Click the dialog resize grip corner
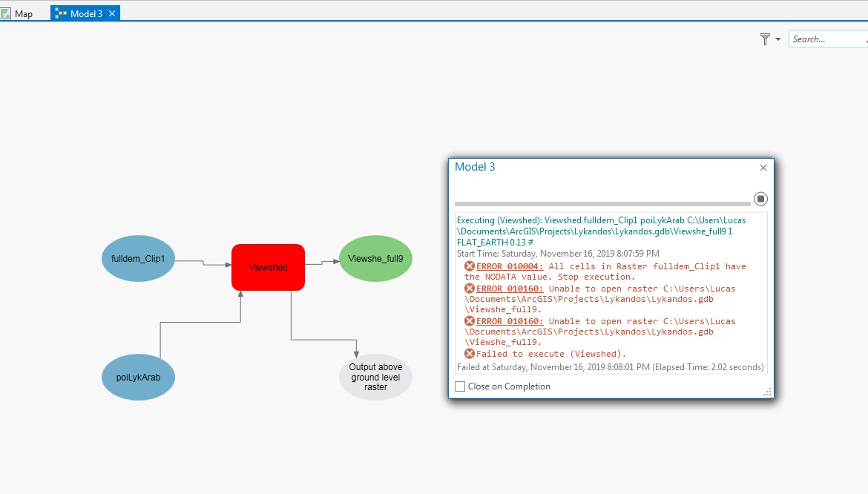868x494 pixels. 767,392
